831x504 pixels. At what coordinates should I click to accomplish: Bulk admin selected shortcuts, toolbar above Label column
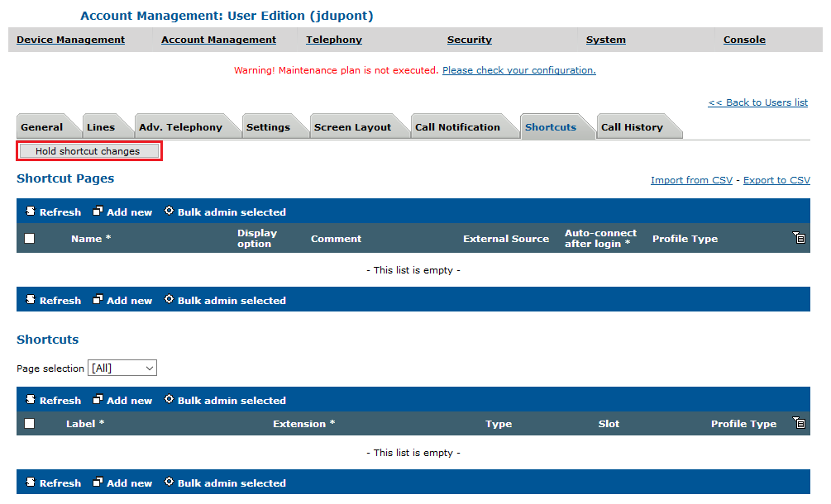[225, 400]
